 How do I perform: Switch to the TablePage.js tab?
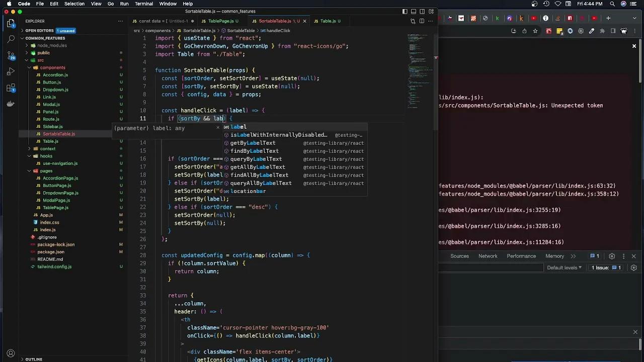point(221,21)
